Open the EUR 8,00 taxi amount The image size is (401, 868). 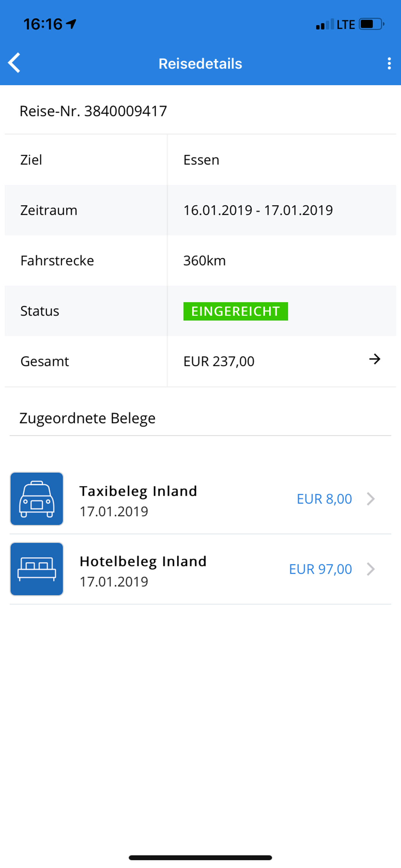coord(324,499)
